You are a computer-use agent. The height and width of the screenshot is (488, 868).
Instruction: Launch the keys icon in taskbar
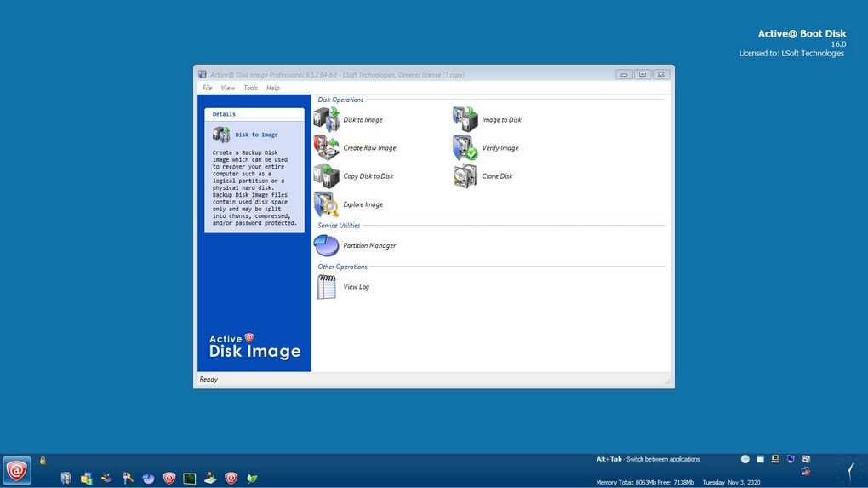point(128,479)
